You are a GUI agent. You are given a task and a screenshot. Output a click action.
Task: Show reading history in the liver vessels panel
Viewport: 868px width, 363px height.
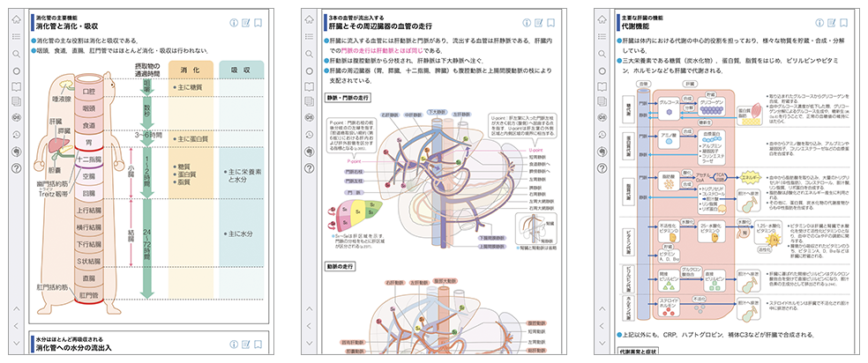click(310, 135)
